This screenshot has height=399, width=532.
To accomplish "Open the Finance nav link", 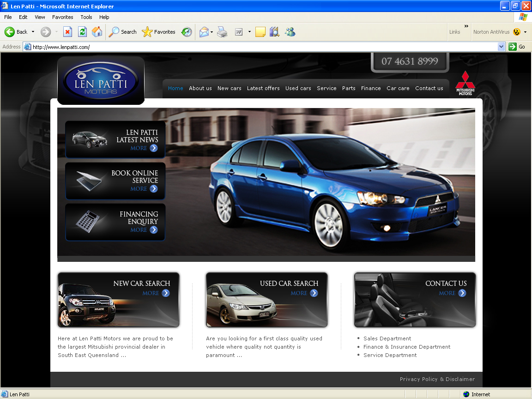I will click(371, 88).
